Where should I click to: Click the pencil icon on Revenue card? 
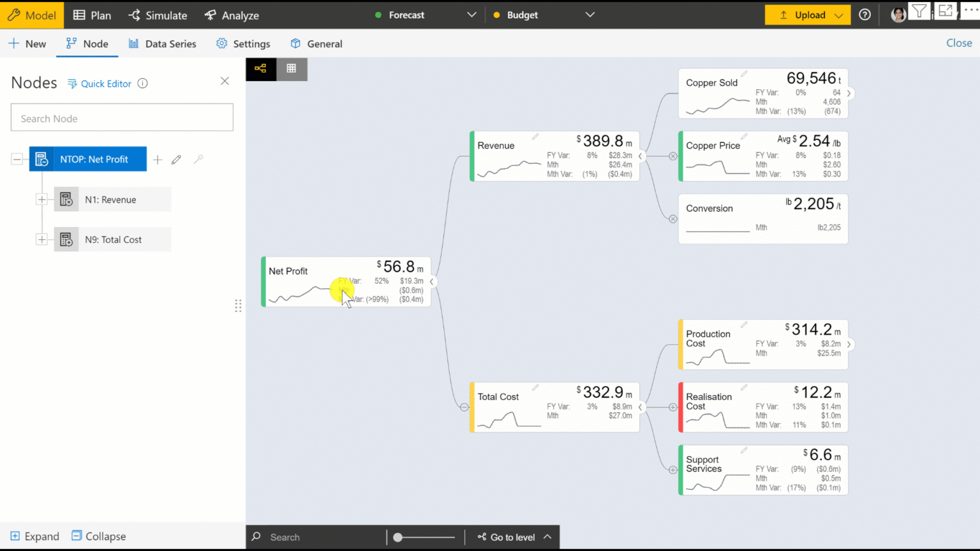[x=535, y=136]
